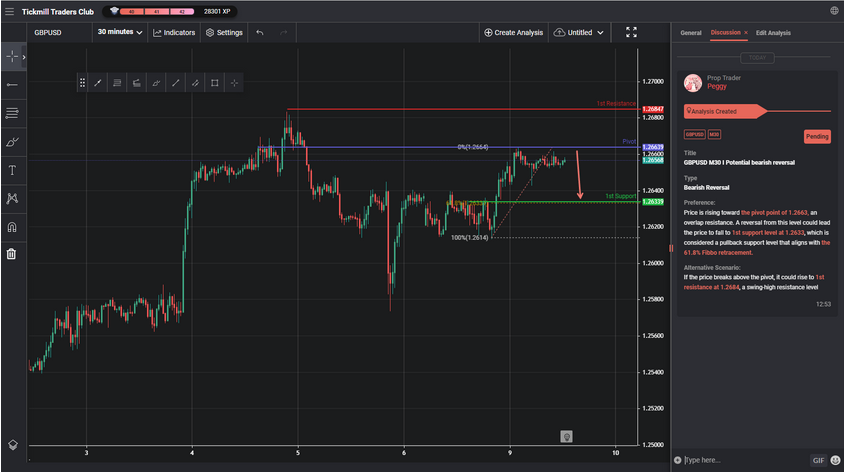Add attachment with plus icon in chat
This screenshot has width=844, height=472.
678,460
